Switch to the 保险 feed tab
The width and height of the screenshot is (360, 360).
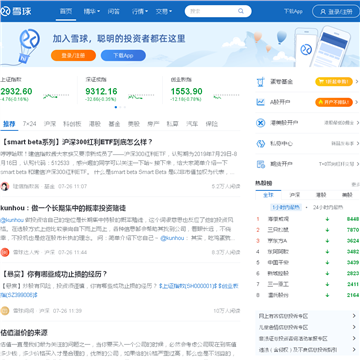pyautogui.click(x=212, y=124)
